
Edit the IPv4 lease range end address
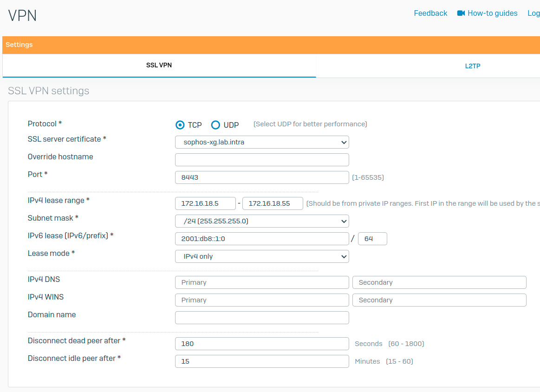click(273, 203)
